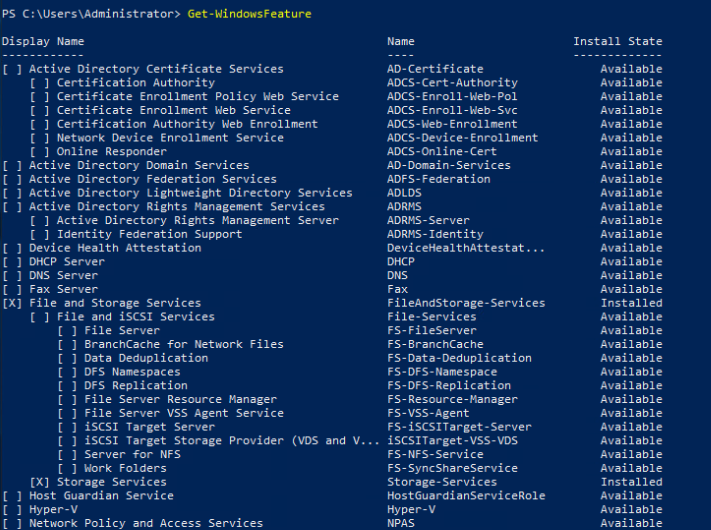Click the [X] marker beside File and Storage Services
The width and height of the screenshot is (711, 530).
click(11, 303)
